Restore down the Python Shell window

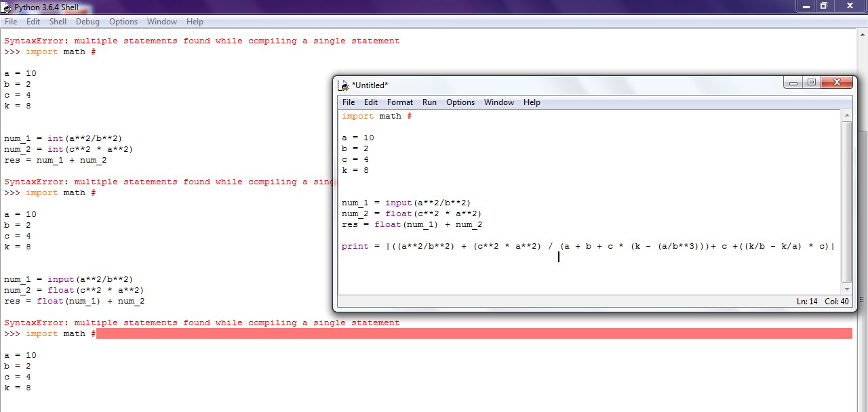[x=824, y=5]
